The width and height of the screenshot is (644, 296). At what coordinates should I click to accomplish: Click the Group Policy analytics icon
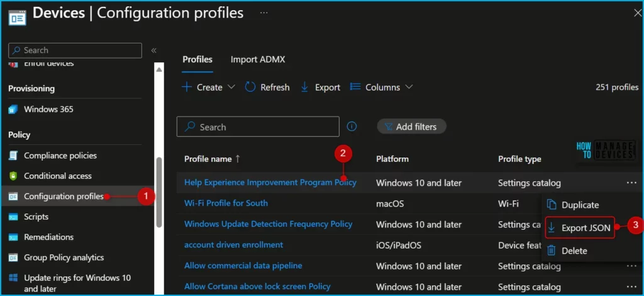pyautogui.click(x=13, y=258)
